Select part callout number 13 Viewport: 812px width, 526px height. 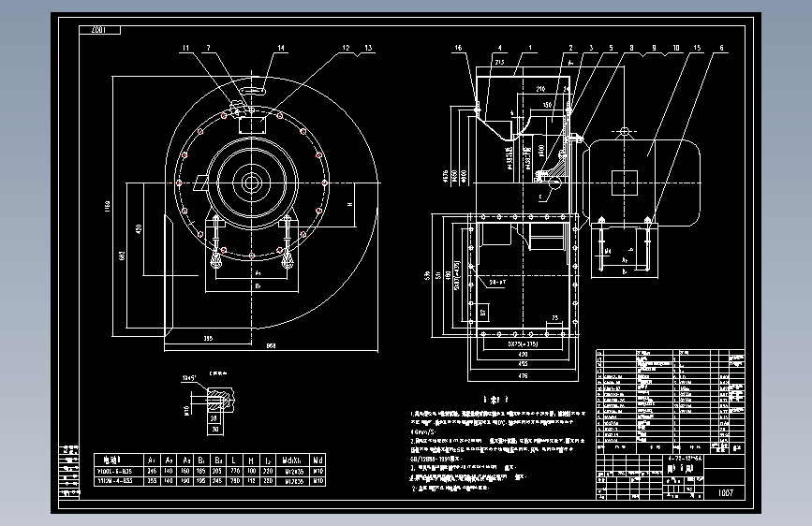coord(368,48)
